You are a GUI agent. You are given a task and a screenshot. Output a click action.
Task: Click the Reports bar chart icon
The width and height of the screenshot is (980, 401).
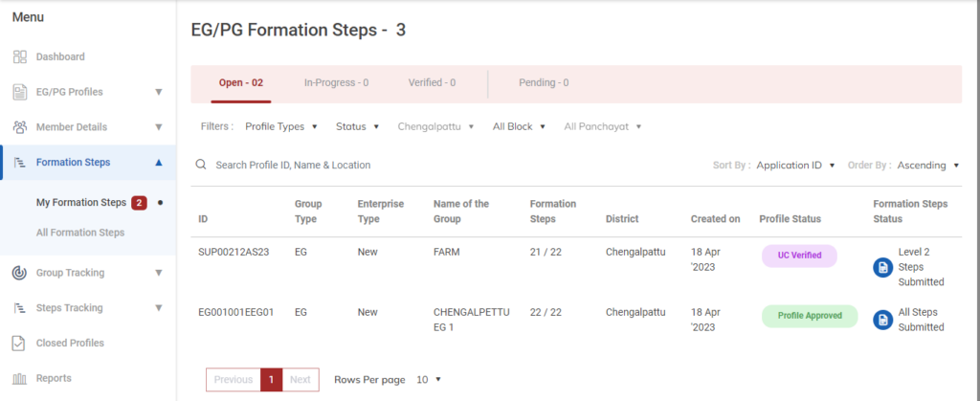click(x=19, y=378)
